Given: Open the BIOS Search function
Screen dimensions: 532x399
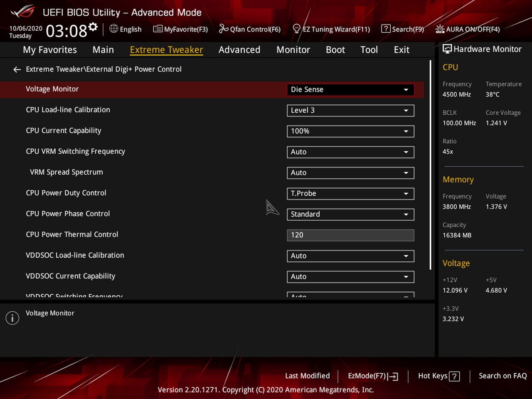Looking at the screenshot, I should (x=402, y=29).
